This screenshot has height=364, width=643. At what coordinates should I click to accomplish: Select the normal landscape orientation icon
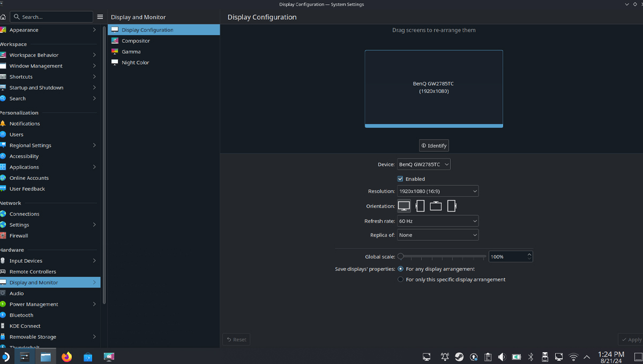point(404,206)
